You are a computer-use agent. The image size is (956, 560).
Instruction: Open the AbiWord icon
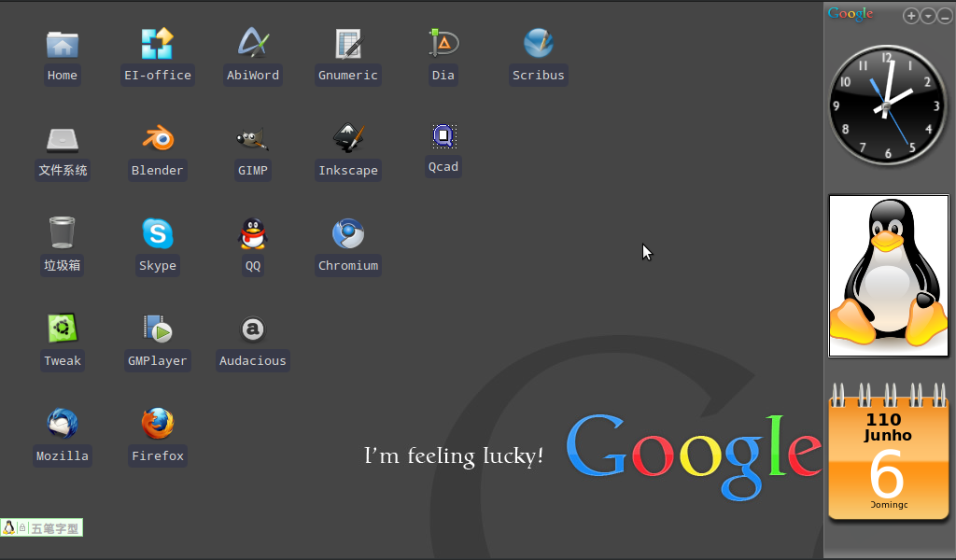click(253, 43)
